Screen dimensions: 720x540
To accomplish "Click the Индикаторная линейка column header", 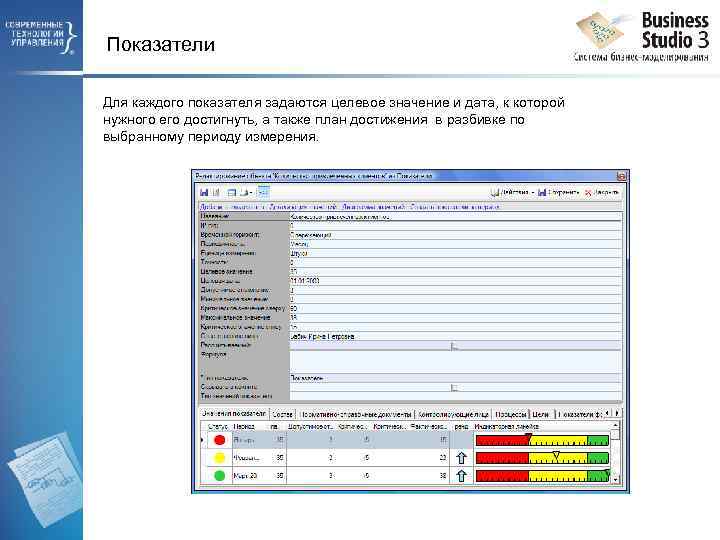I will pyautogui.click(x=542, y=427).
